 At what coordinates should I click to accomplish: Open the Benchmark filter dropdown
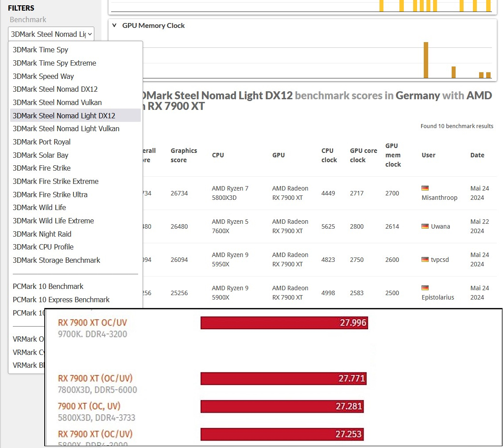[x=51, y=34]
